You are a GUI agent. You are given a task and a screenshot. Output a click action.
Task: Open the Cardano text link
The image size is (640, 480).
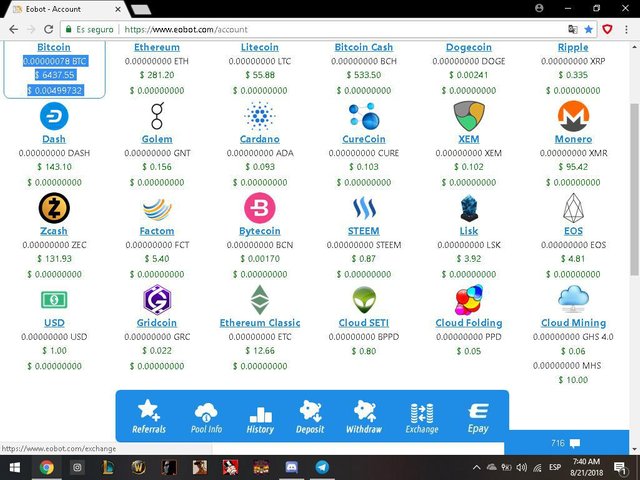click(260, 139)
